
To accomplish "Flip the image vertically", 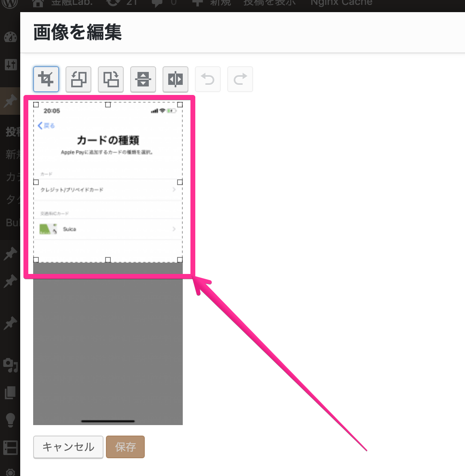I will pyautogui.click(x=143, y=79).
